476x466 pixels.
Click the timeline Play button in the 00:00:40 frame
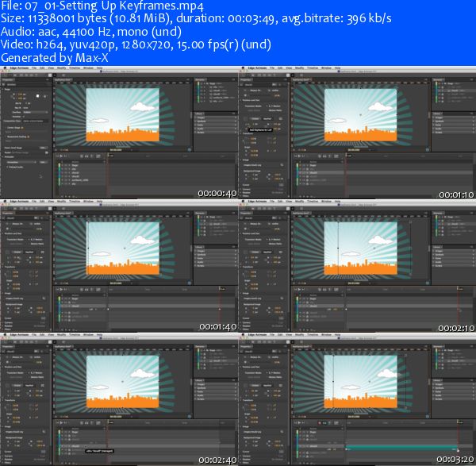pyautogui.click(x=61, y=156)
